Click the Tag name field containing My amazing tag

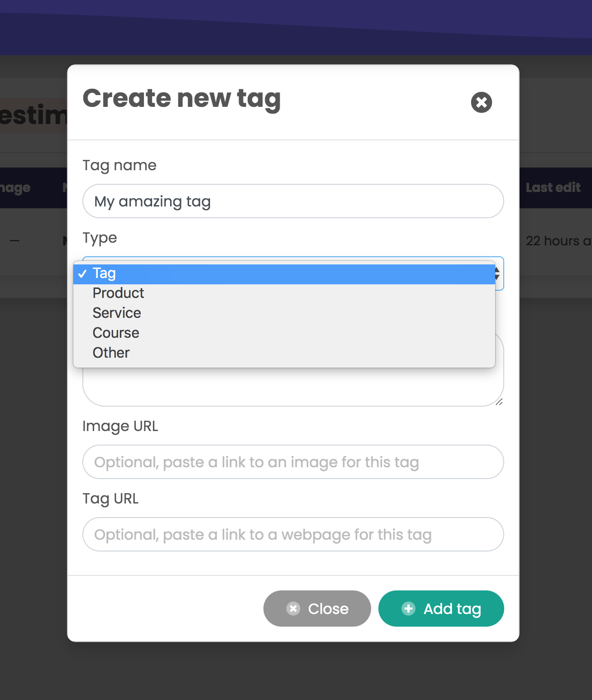(293, 201)
